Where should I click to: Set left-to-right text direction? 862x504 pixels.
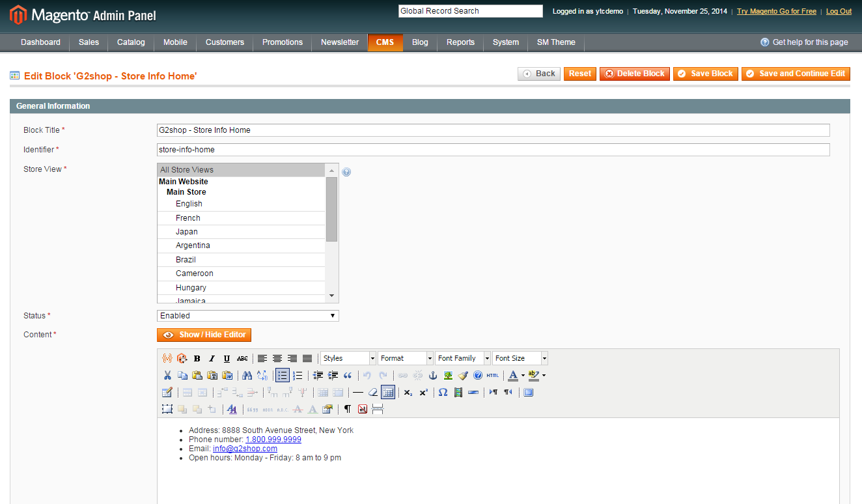pos(493,393)
